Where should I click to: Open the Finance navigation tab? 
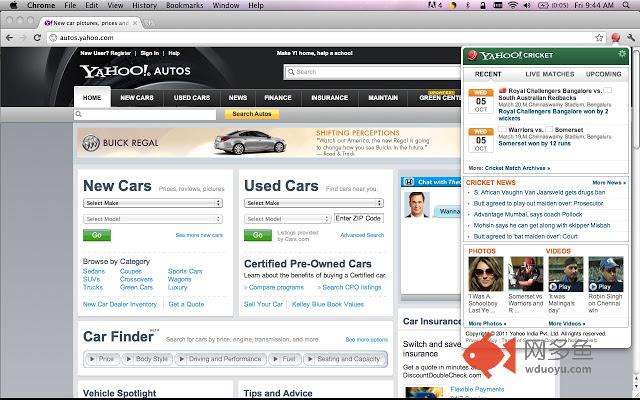278,98
